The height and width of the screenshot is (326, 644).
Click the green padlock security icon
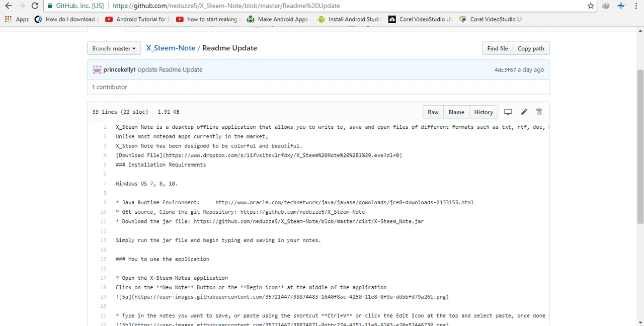point(50,6)
